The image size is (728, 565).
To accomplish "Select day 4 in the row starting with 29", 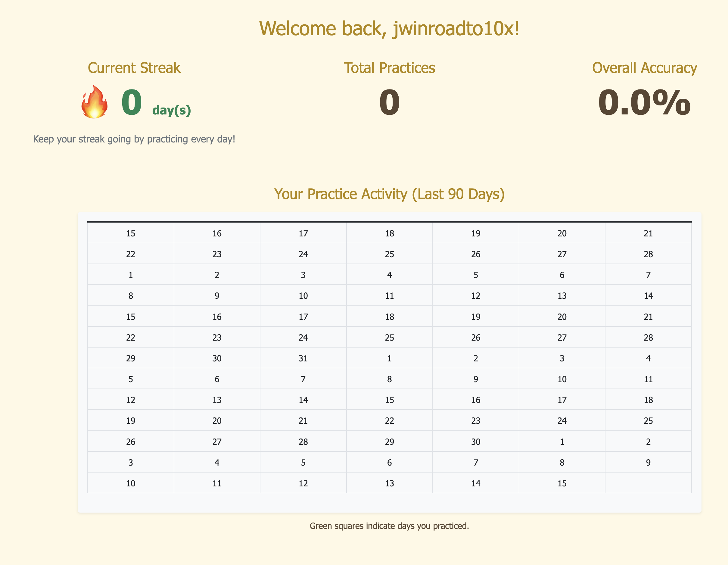I will click(x=648, y=358).
